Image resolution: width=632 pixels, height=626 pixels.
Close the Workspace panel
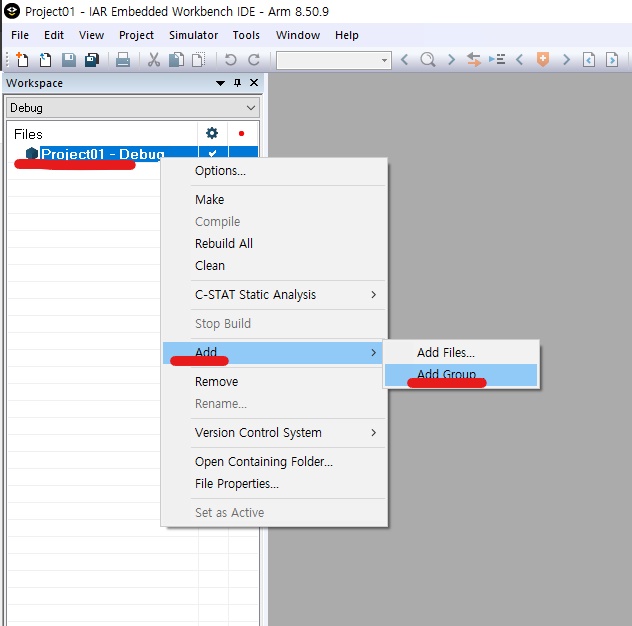click(254, 83)
